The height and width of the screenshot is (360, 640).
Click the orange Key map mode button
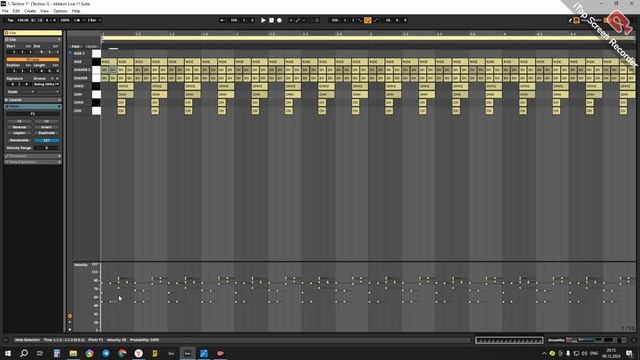click(x=576, y=20)
